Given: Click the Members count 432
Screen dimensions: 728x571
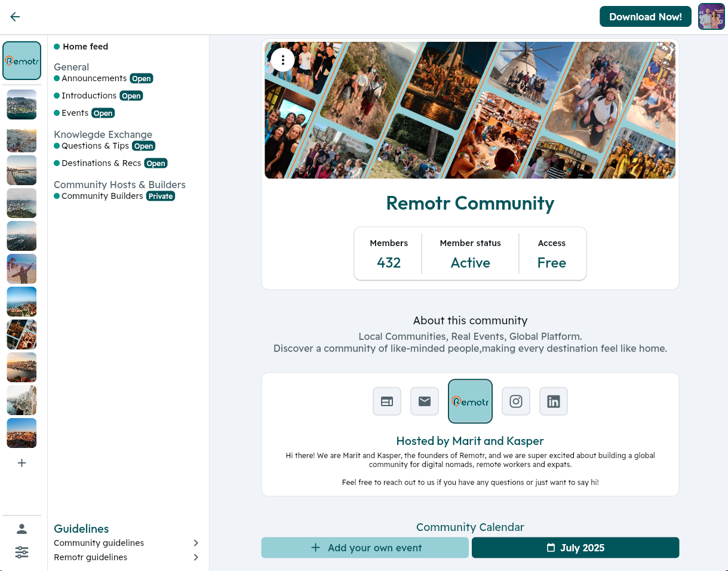Looking at the screenshot, I should [389, 263].
